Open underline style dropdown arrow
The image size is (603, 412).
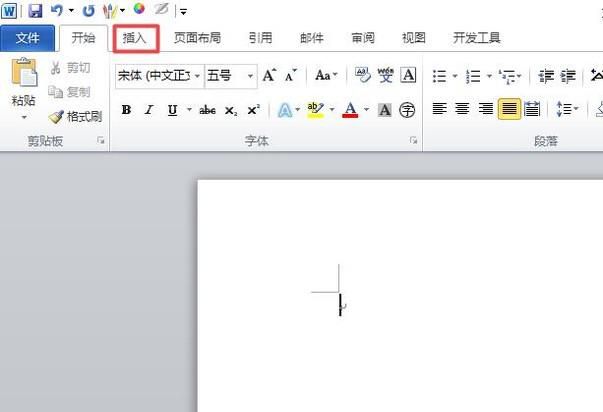tap(189, 110)
